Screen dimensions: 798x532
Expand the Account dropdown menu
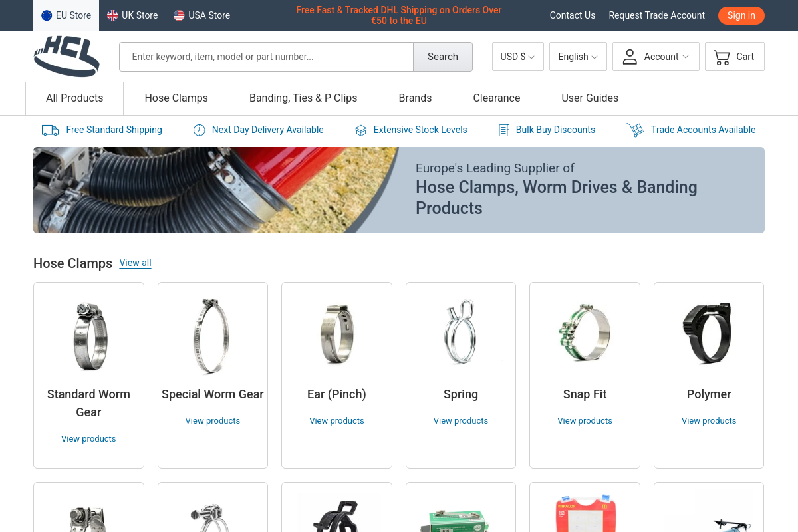point(656,57)
